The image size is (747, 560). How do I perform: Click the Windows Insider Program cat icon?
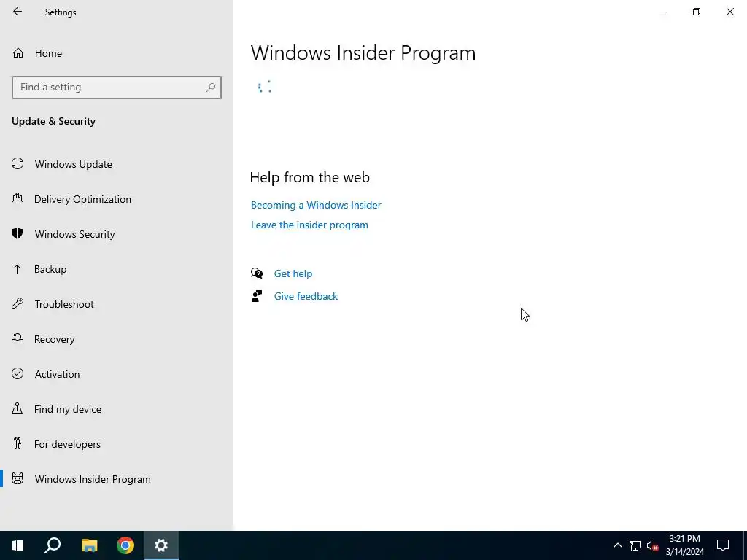[x=18, y=478]
